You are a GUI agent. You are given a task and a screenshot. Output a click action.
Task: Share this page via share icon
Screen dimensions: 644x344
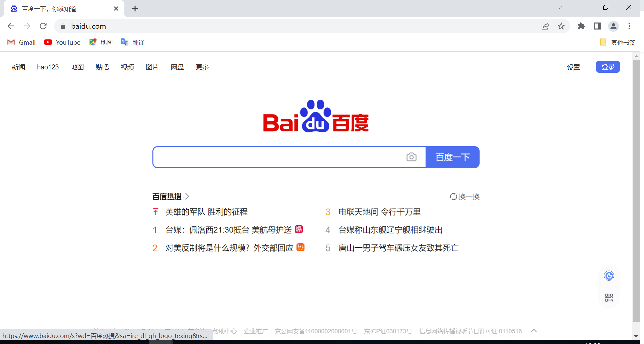[x=545, y=26]
